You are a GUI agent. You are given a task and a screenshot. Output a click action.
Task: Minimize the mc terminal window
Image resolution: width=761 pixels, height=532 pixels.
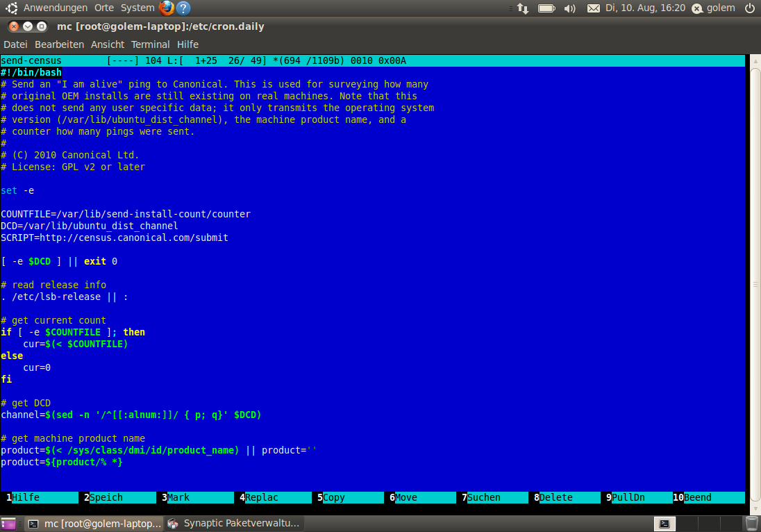tap(28, 26)
